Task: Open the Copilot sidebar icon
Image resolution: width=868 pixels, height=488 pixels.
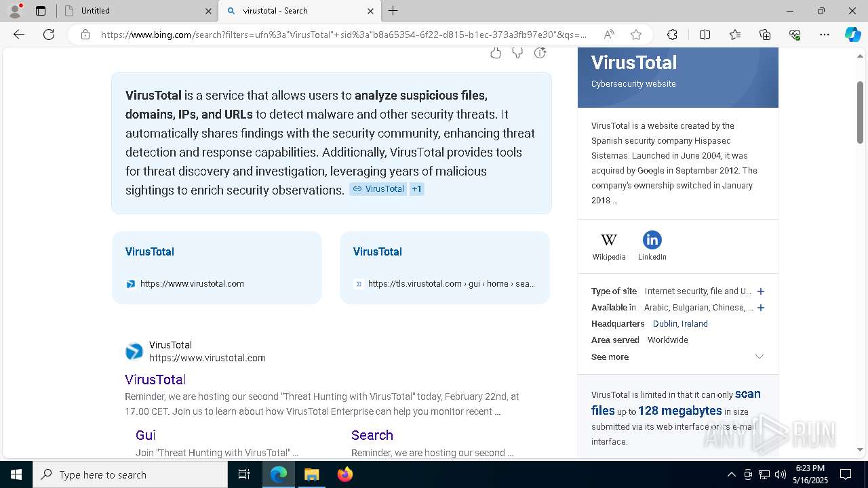Action: [853, 35]
